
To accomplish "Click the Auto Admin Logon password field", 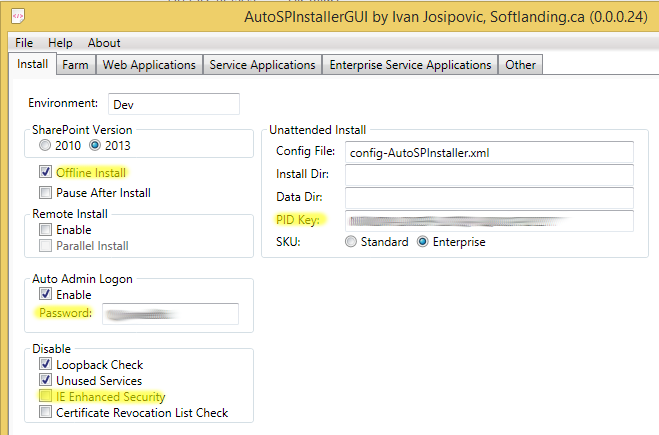I will [170, 314].
